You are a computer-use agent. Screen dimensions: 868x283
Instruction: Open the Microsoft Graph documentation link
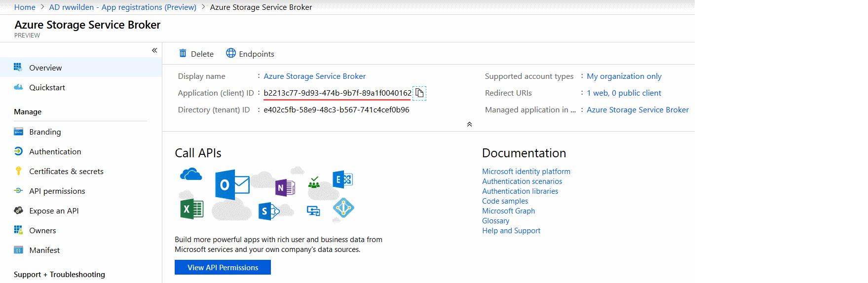(x=508, y=211)
